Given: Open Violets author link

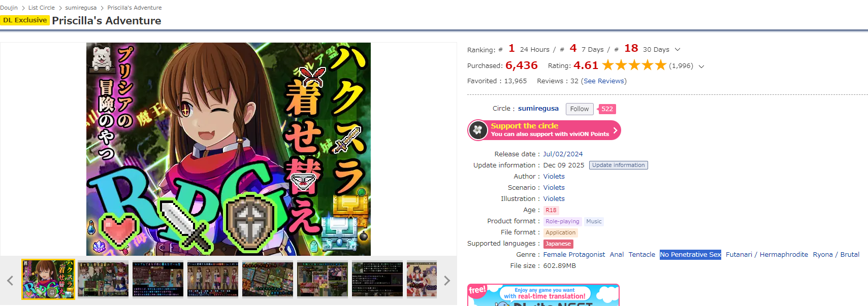Looking at the screenshot, I should coord(554,177).
